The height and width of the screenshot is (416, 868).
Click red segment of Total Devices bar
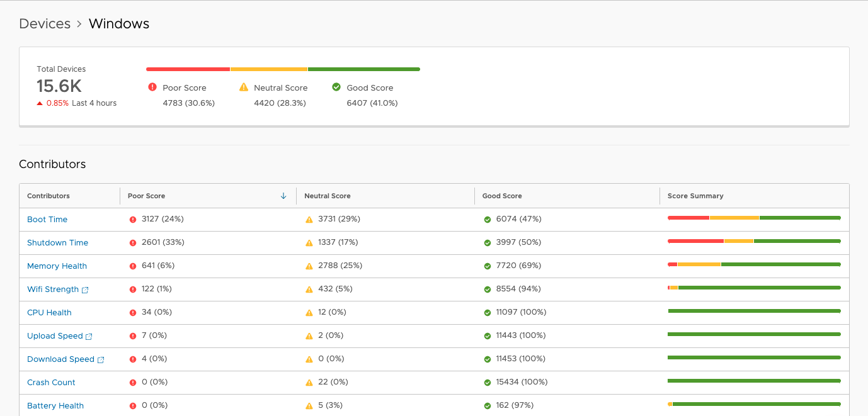click(188, 69)
